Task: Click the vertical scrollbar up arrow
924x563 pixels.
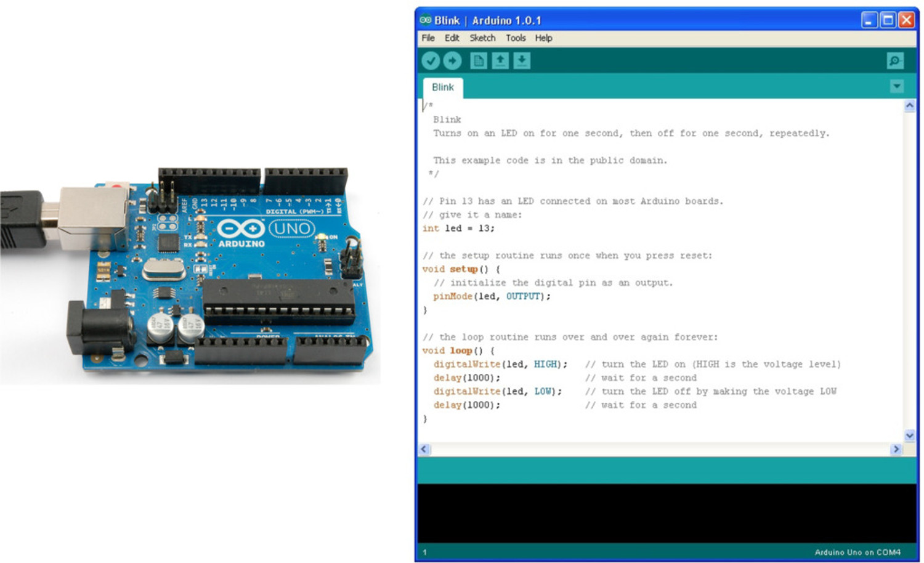Action: 910,106
